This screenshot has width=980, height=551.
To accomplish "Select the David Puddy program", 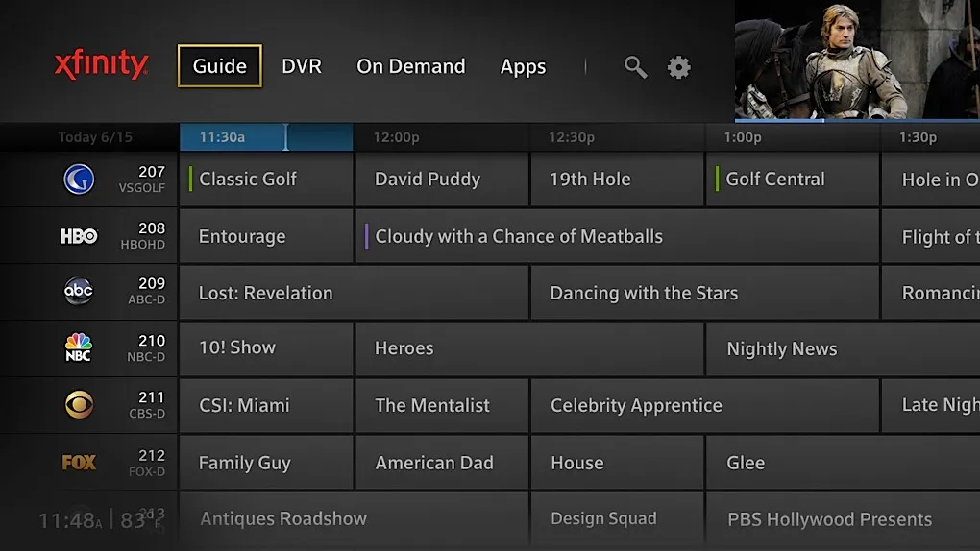I will tap(442, 180).
